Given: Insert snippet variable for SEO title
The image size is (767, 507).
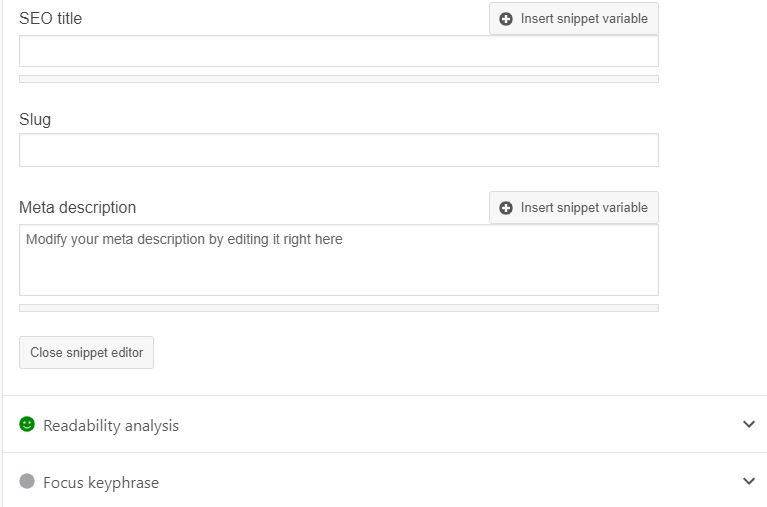Looking at the screenshot, I should pyautogui.click(x=574, y=19).
